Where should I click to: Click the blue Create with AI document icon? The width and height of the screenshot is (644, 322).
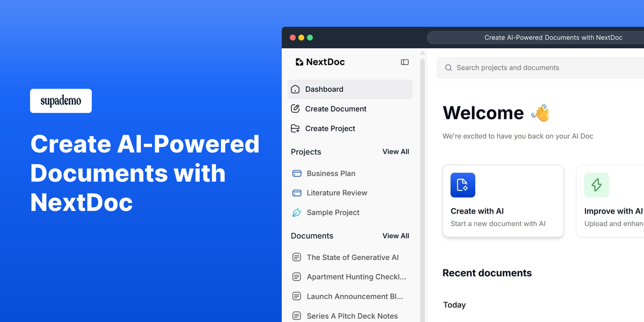click(462, 185)
